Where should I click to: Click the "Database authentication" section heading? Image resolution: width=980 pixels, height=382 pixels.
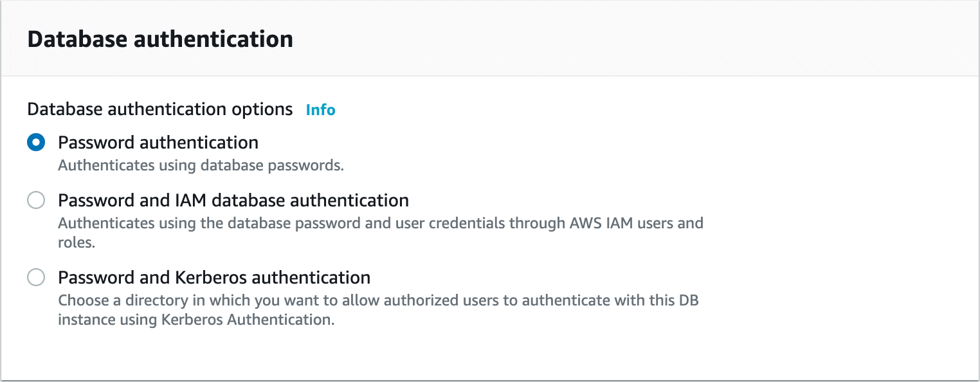160,39
